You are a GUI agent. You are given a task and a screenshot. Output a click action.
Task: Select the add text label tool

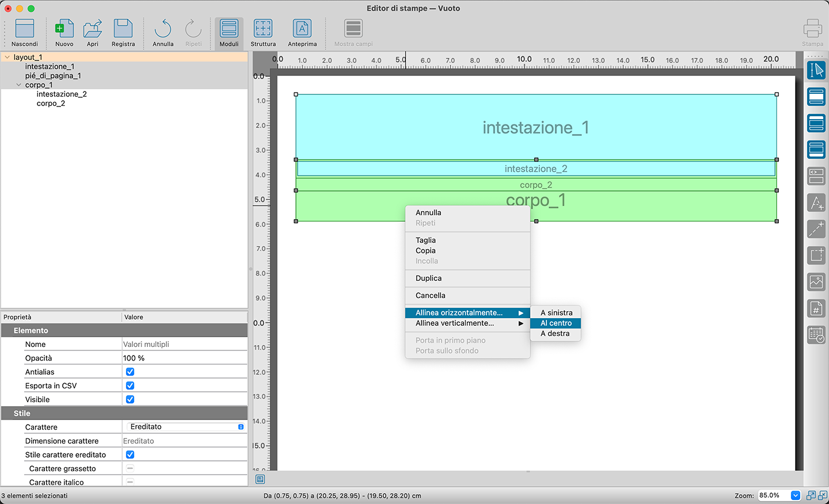816,203
